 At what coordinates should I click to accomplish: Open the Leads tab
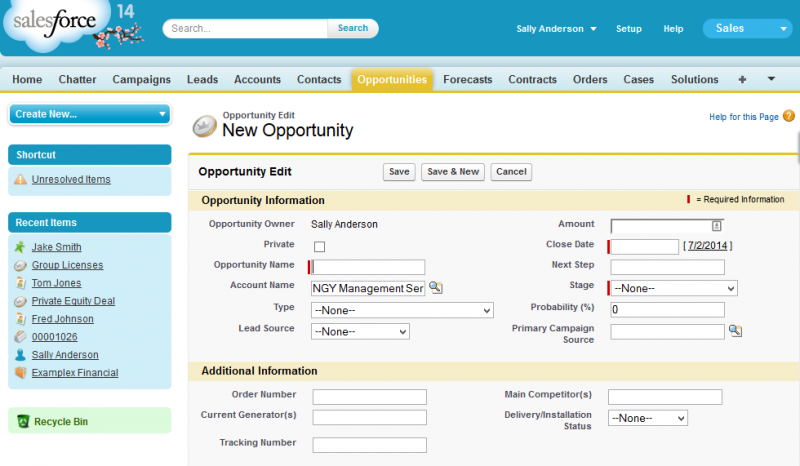click(x=202, y=79)
